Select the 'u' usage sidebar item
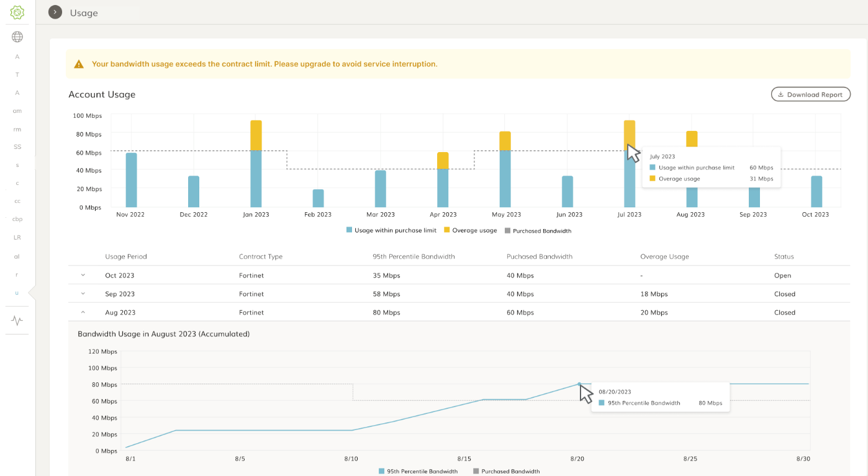This screenshot has height=476, width=868. [17, 292]
